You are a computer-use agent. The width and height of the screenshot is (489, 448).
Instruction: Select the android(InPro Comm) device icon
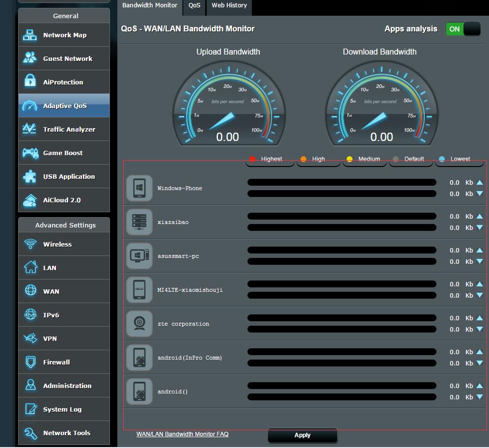139,358
